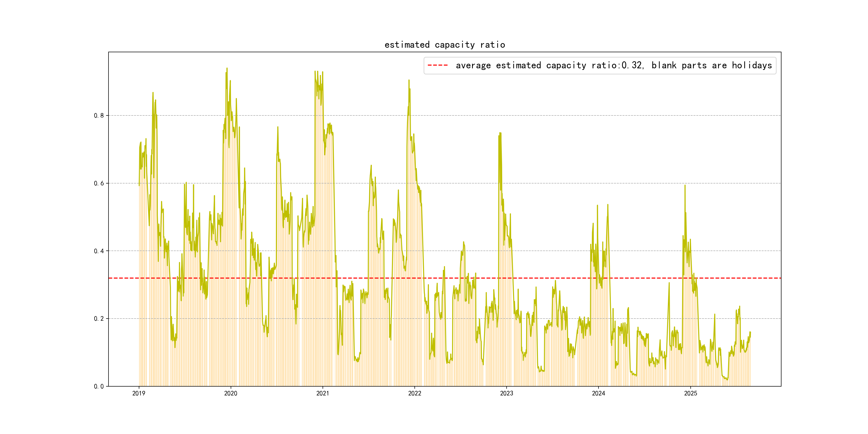Click the 0.2 y-axis tick label

click(x=99, y=319)
